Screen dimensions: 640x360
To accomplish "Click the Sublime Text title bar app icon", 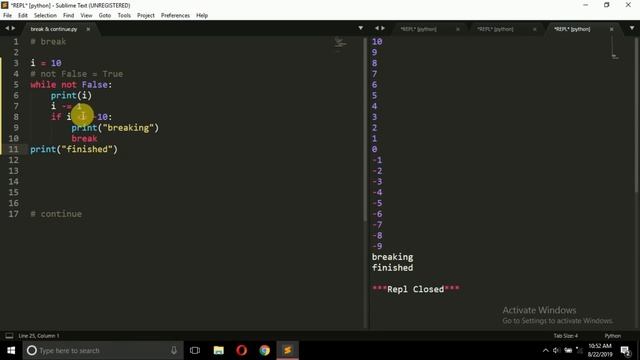I will (x=5, y=5).
